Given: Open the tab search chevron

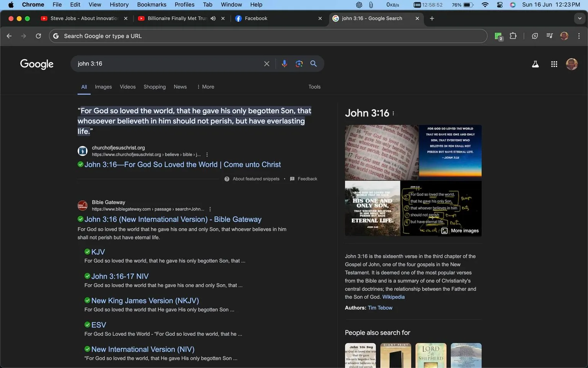Looking at the screenshot, I should [x=579, y=18].
